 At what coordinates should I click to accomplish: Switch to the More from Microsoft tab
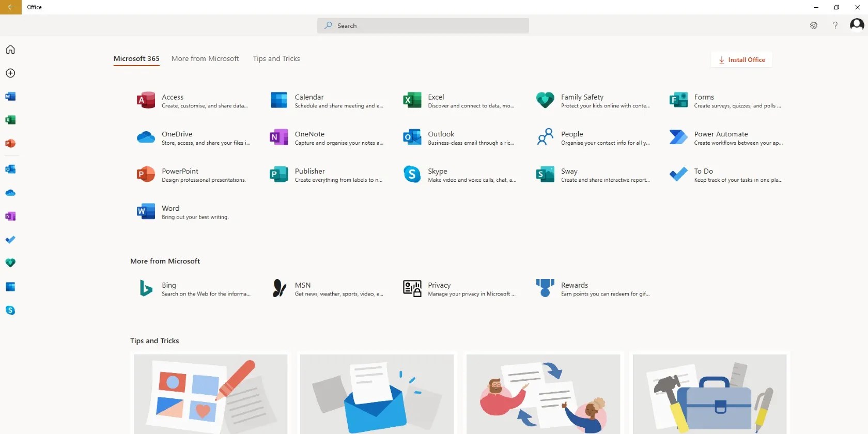tap(205, 59)
